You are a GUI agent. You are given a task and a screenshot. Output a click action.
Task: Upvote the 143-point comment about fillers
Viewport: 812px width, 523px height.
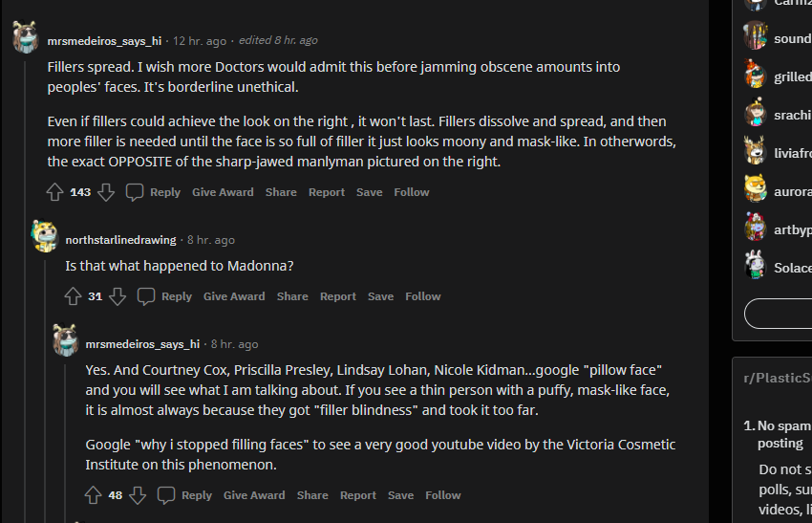(x=54, y=192)
